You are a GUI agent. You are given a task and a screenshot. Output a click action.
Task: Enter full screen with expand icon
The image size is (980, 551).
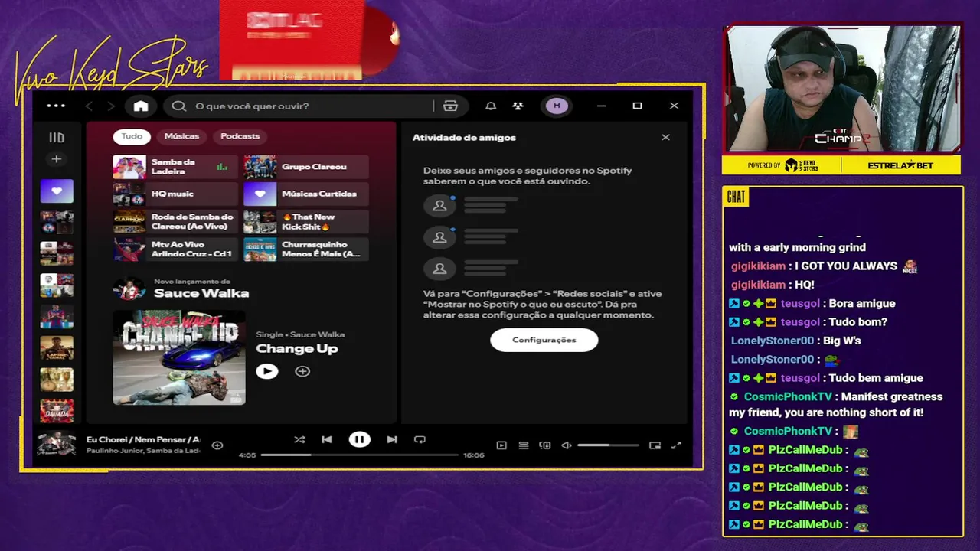pyautogui.click(x=676, y=445)
